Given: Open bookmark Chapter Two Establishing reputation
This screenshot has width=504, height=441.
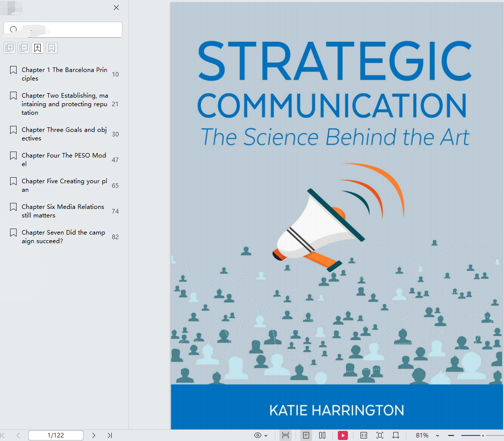Looking at the screenshot, I should (64, 104).
